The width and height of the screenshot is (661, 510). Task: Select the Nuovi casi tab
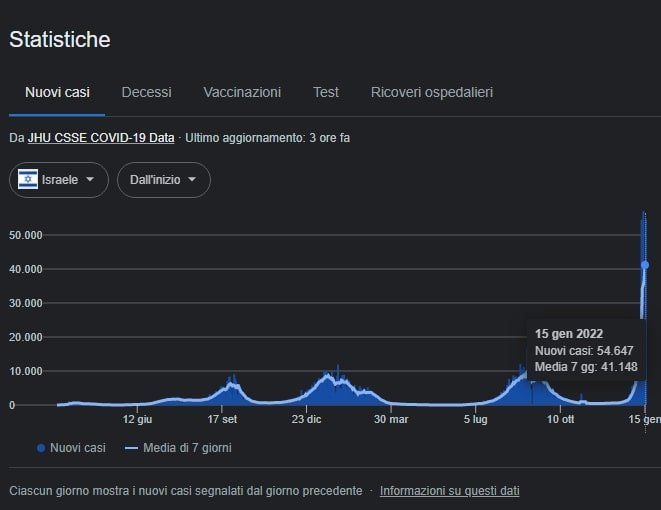coord(57,92)
